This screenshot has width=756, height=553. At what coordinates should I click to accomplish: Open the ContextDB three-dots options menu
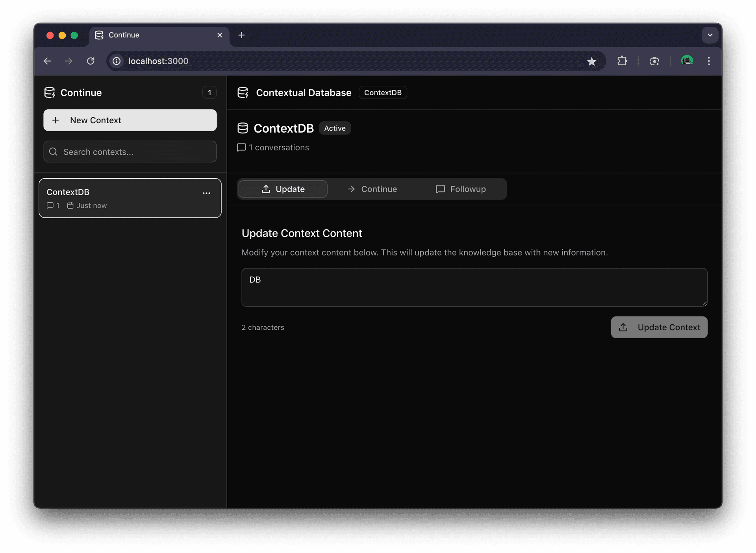pos(206,193)
